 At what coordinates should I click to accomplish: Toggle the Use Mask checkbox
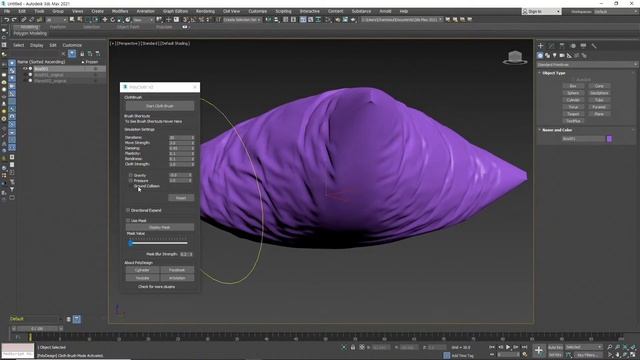coord(128,220)
